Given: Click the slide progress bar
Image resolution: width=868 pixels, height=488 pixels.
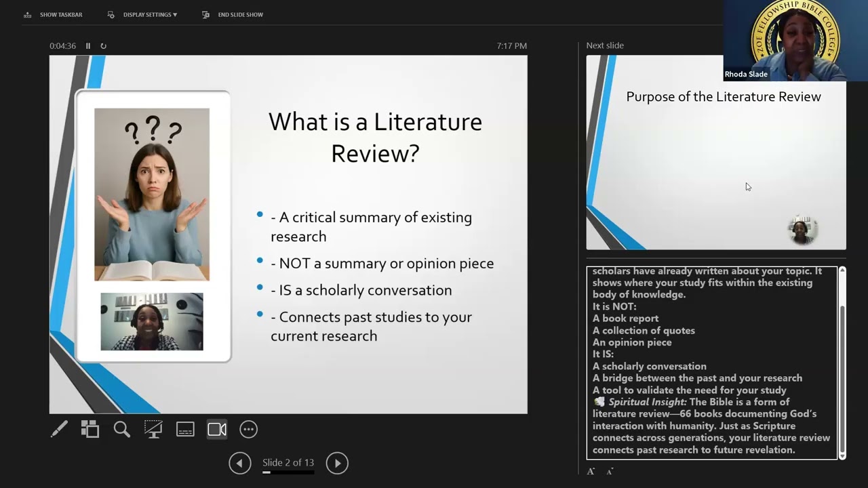Looking at the screenshot, I should (x=288, y=472).
